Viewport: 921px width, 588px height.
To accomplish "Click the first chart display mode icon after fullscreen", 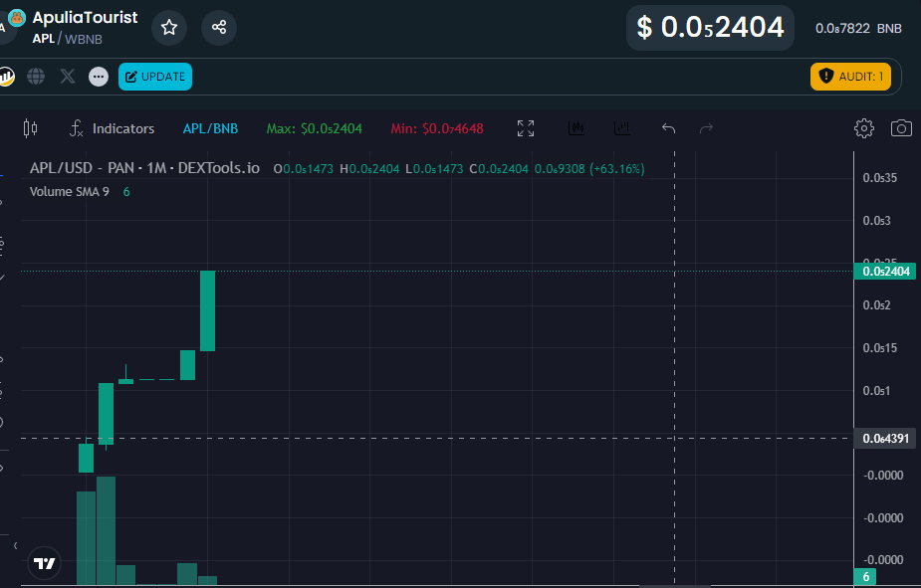I will (x=576, y=128).
